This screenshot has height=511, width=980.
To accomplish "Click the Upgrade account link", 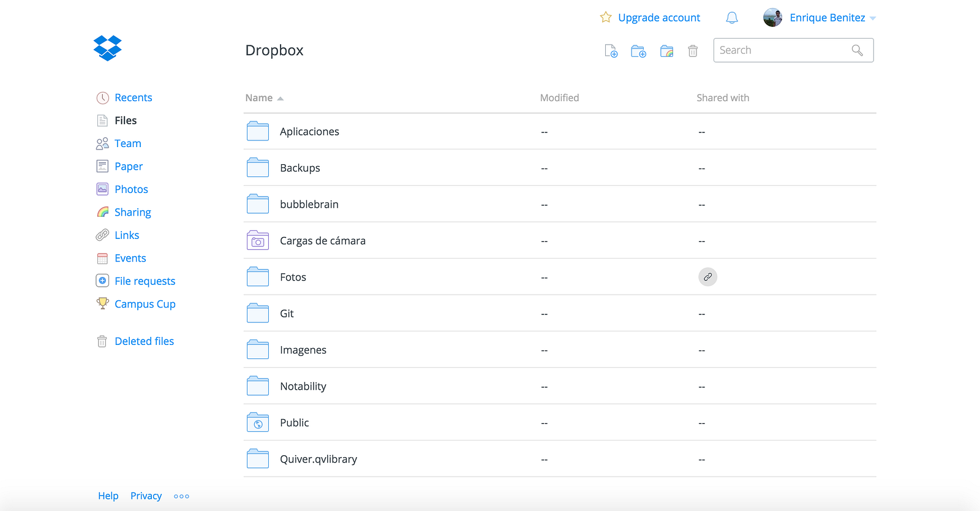I will 659,18.
